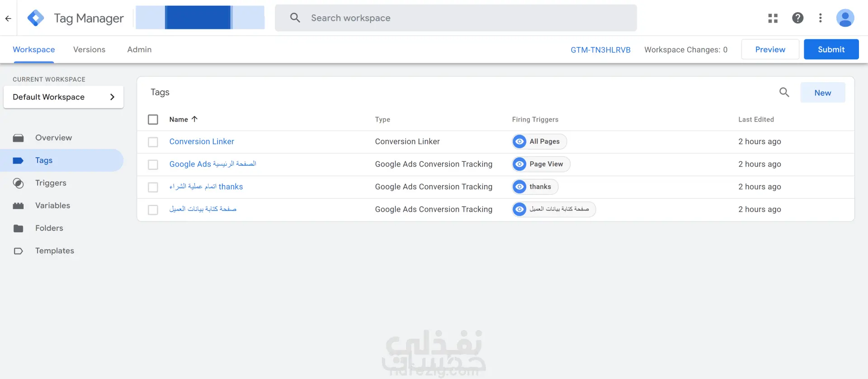Select the thanks tag row checkbox
868x379 pixels.
(153, 187)
